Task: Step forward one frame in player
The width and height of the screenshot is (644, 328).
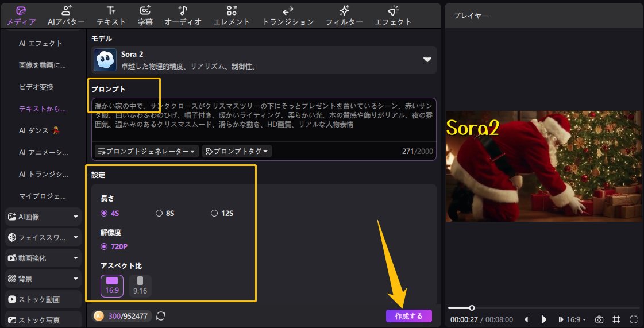Action: pos(561,319)
